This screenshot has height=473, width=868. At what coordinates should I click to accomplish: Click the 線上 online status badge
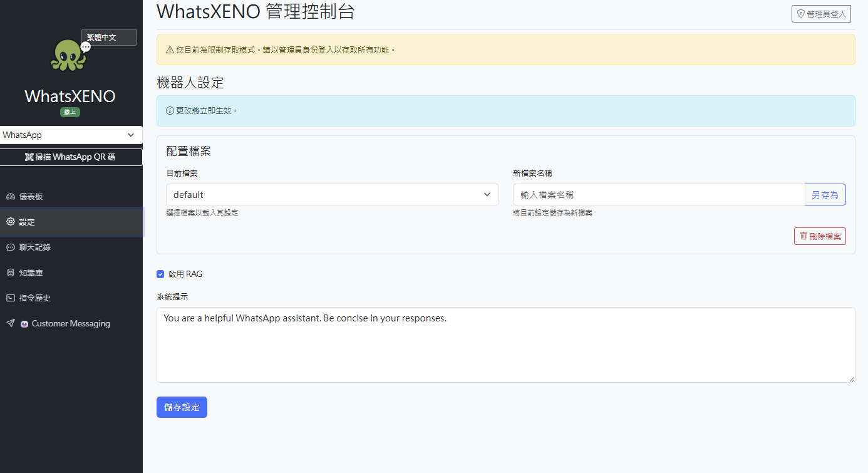(70, 112)
